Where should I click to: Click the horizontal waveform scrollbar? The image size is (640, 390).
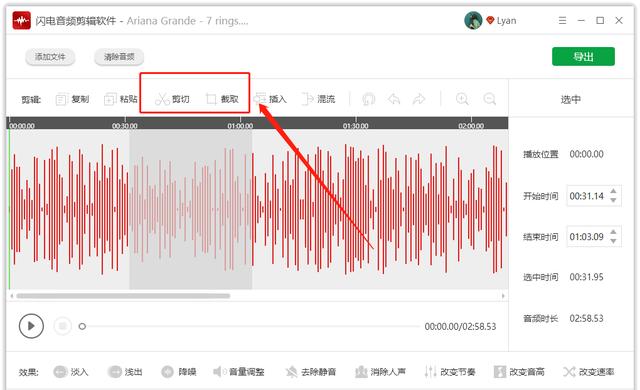click(123, 296)
